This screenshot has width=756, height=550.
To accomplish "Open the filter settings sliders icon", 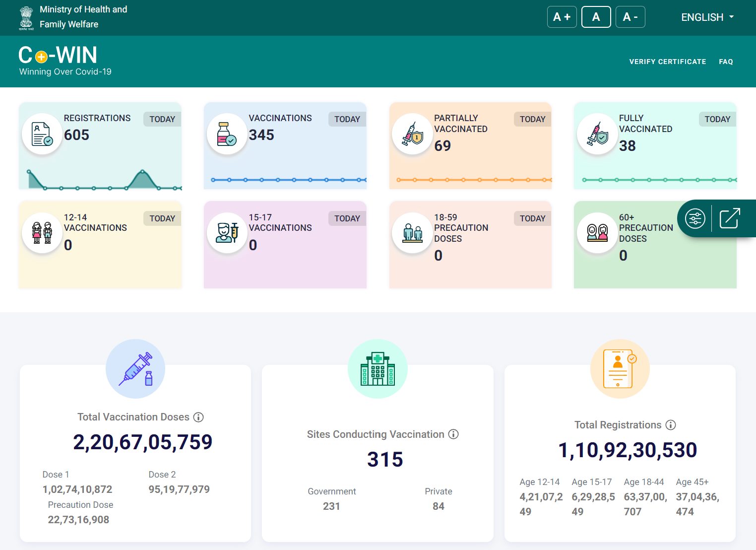I will (694, 218).
